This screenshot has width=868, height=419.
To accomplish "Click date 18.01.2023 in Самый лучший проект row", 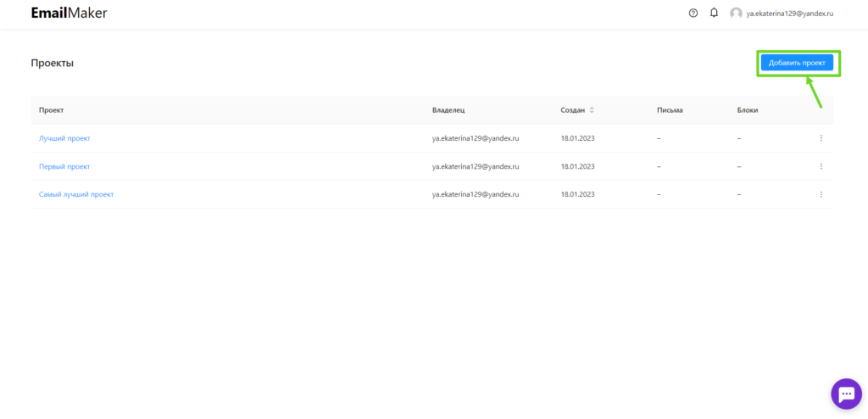I will (x=577, y=194).
